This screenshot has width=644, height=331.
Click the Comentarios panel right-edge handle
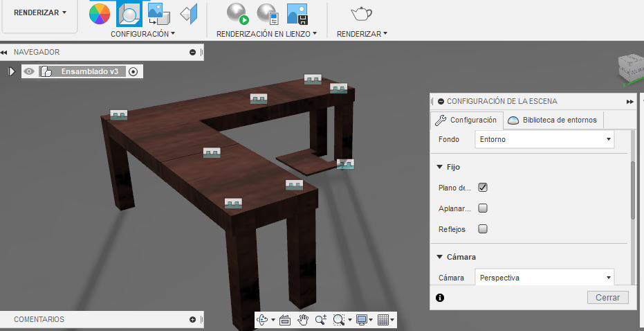pyautogui.click(x=201, y=319)
